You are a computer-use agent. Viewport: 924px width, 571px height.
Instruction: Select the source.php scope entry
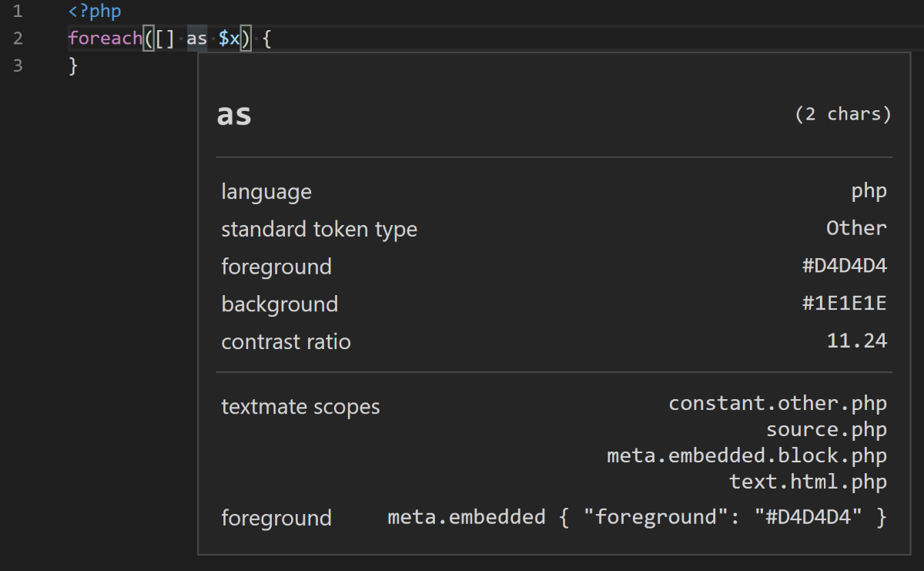826,429
